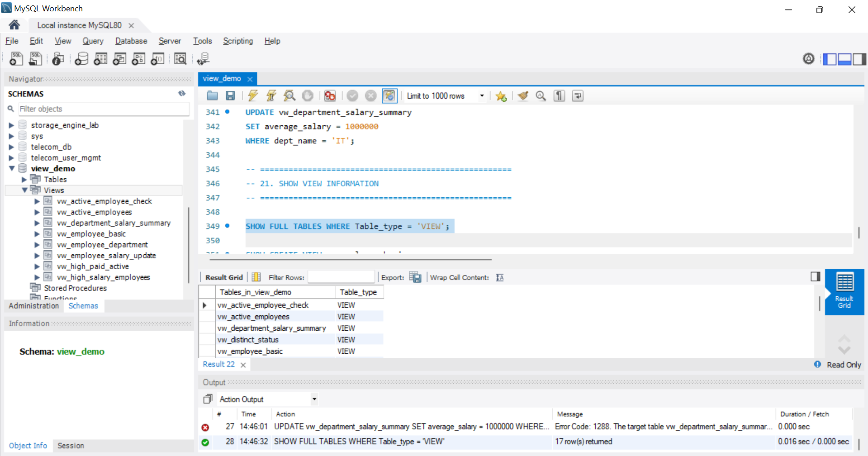Reconnect to DBMS toolbar icon
The height and width of the screenshot is (456, 868).
point(203,58)
